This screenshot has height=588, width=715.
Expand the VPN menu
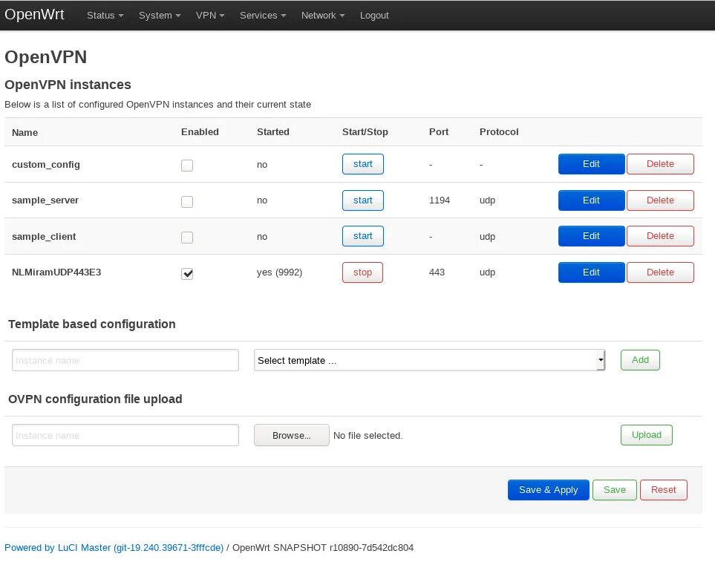209,15
